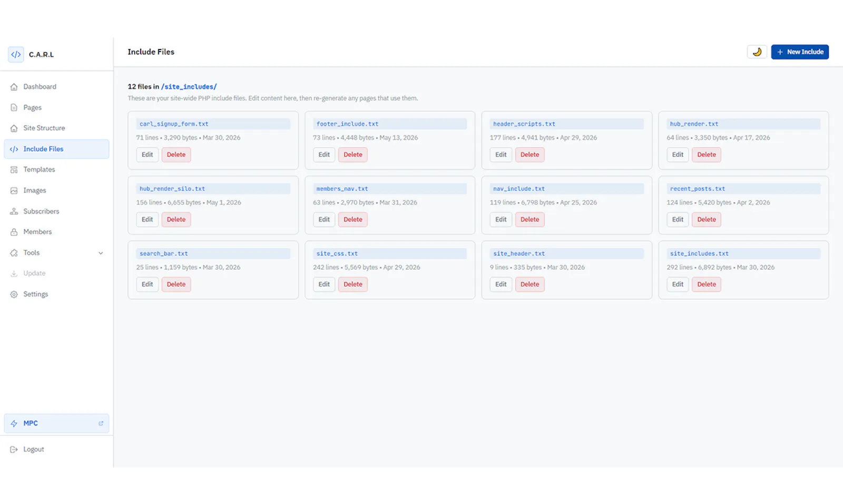This screenshot has height=504, width=843.
Task: Open Dashboard from the sidebar
Action: tap(56, 87)
